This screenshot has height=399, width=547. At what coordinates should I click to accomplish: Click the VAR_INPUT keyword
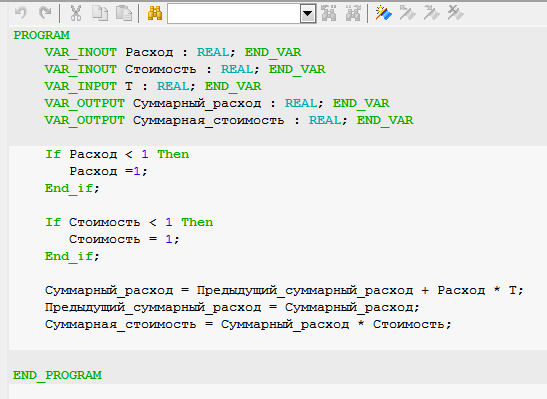[81, 86]
